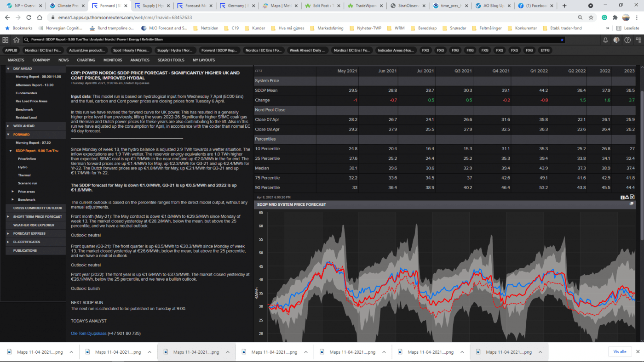Click the download chart snapshot icon

click(627, 197)
